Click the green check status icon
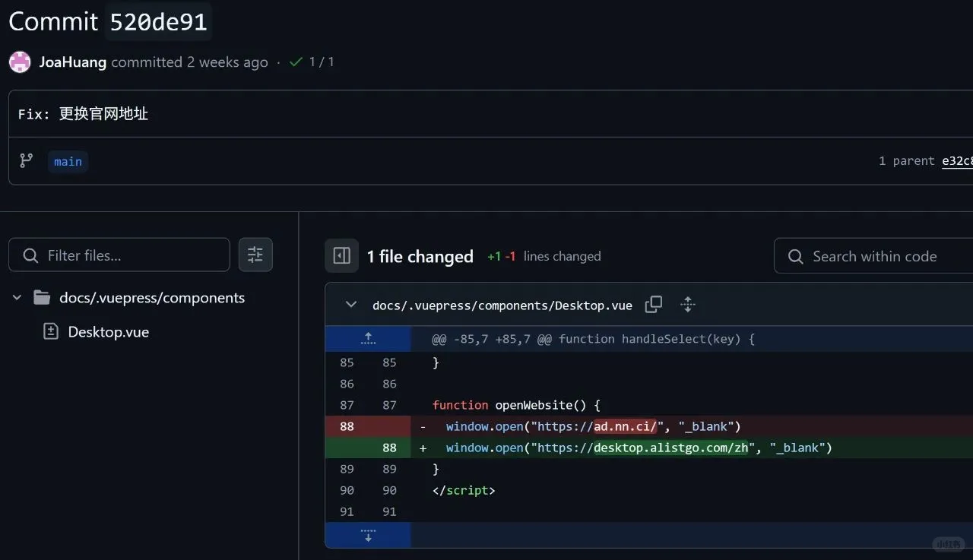This screenshot has width=973, height=560. coord(296,62)
